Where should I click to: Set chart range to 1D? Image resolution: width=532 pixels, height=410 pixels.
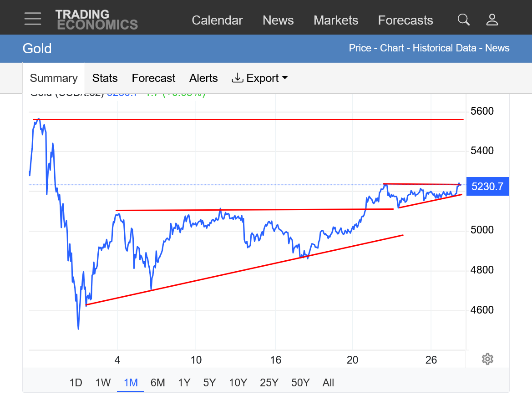(x=76, y=383)
